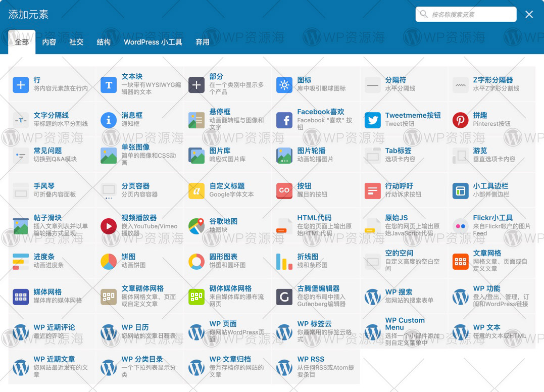Show the WordPress 小工具 tab
This screenshot has height=392, width=544.
coord(153,42)
